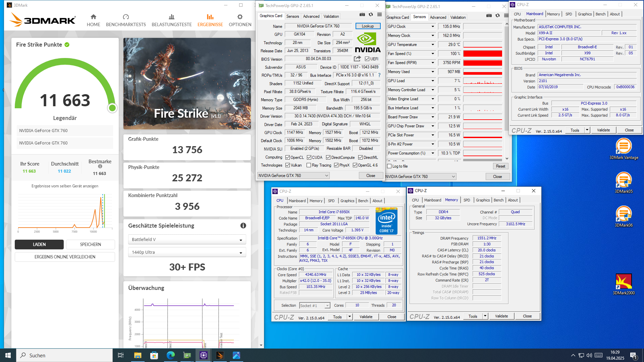
Task: Click the Fan Speed (%) red sensor bar
Action: pos(483,54)
